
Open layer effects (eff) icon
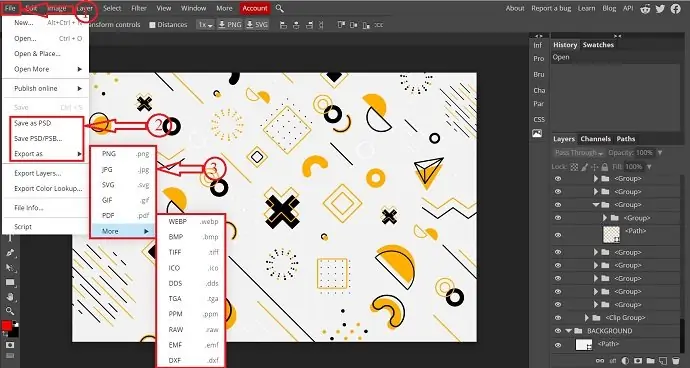pyautogui.click(x=613, y=361)
